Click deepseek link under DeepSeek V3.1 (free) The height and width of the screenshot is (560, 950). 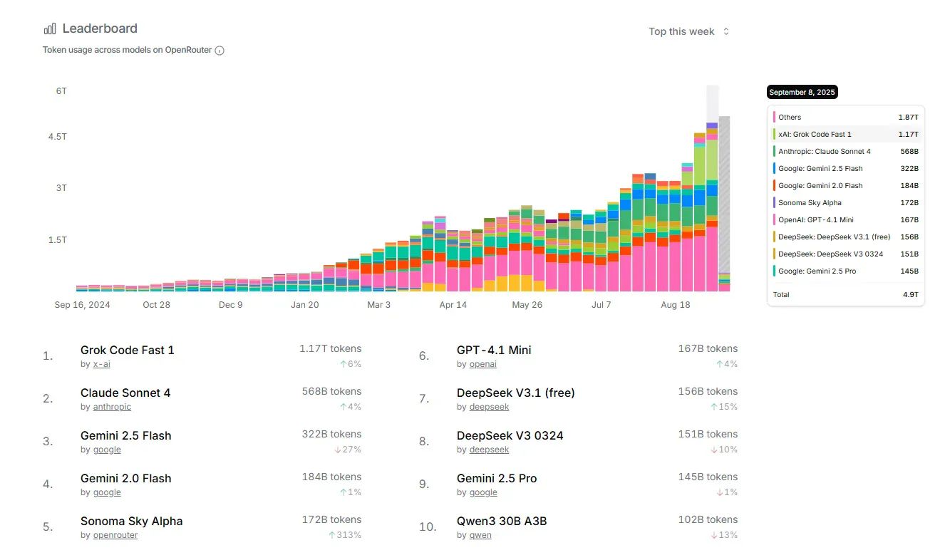click(490, 407)
